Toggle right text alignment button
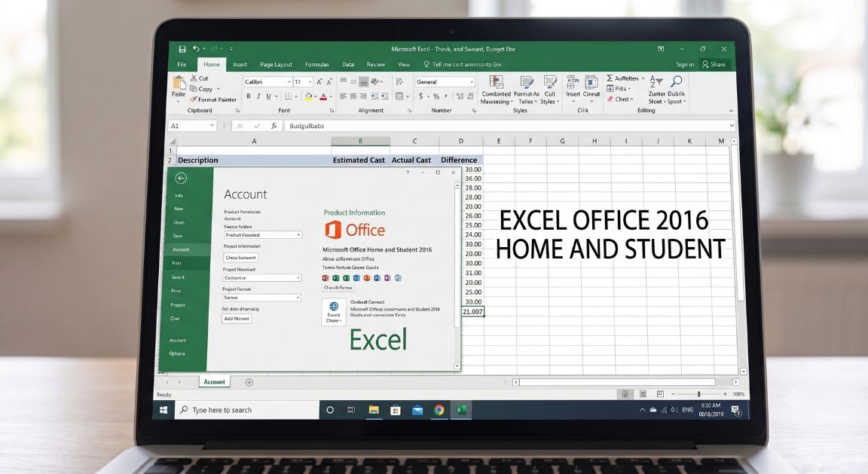 click(x=363, y=96)
